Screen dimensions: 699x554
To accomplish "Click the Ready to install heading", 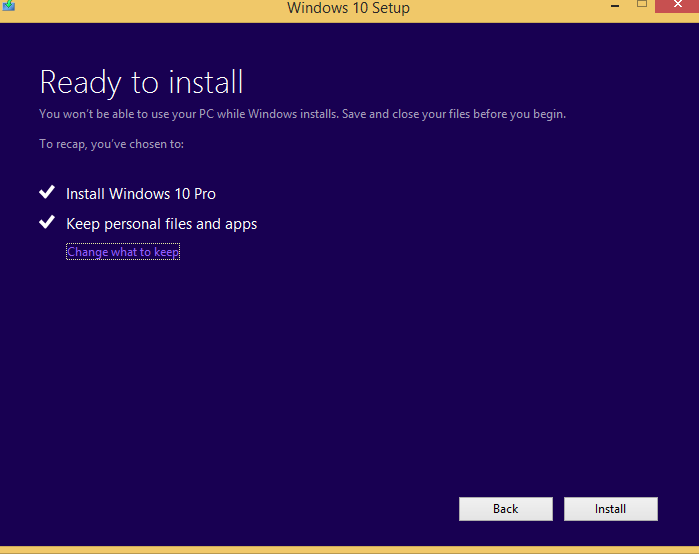I will coord(141,82).
